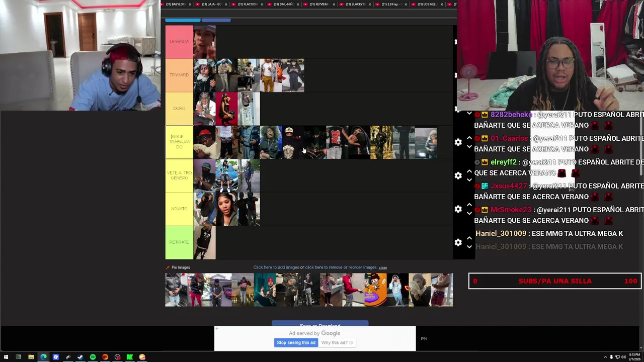Click the ad's back arrow icon
Image resolution: width=644 pixels, height=362 pixels.
tap(217, 329)
